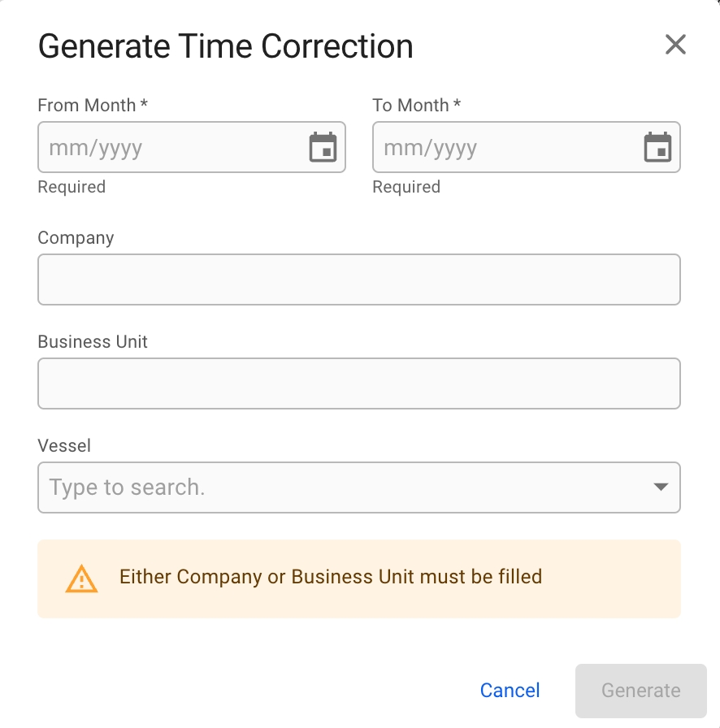Click the Generate Time Correction title
This screenshot has width=720, height=728.
(x=226, y=46)
